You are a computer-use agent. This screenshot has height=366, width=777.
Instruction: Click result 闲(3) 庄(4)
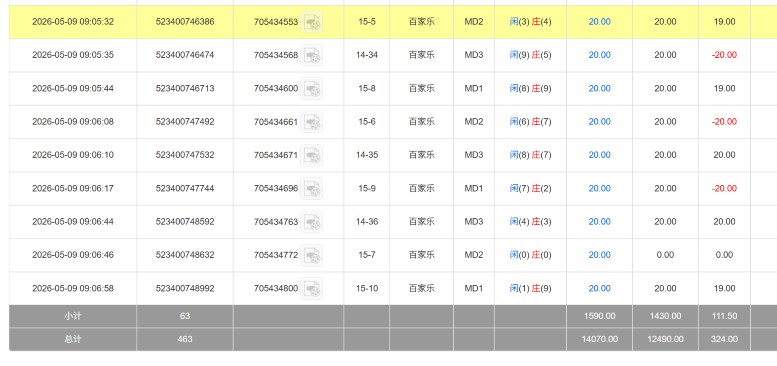point(530,22)
